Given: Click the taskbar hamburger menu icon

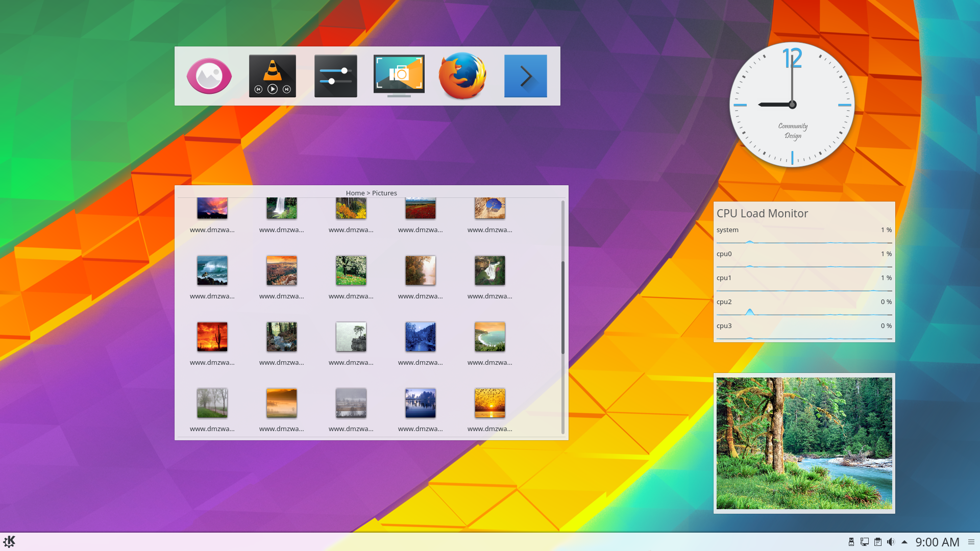Looking at the screenshot, I should click(971, 541).
